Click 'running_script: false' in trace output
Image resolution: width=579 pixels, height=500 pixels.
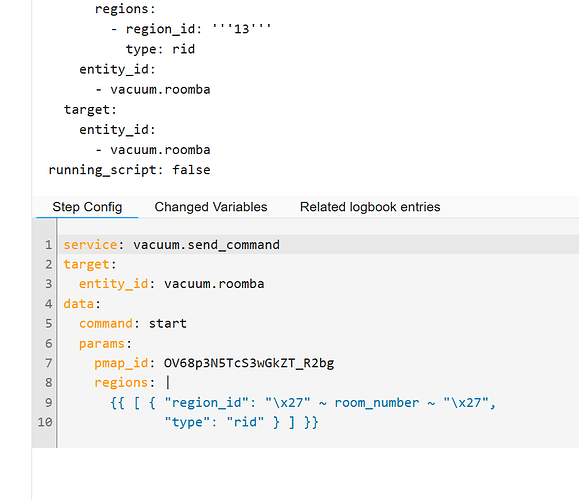pyautogui.click(x=129, y=170)
